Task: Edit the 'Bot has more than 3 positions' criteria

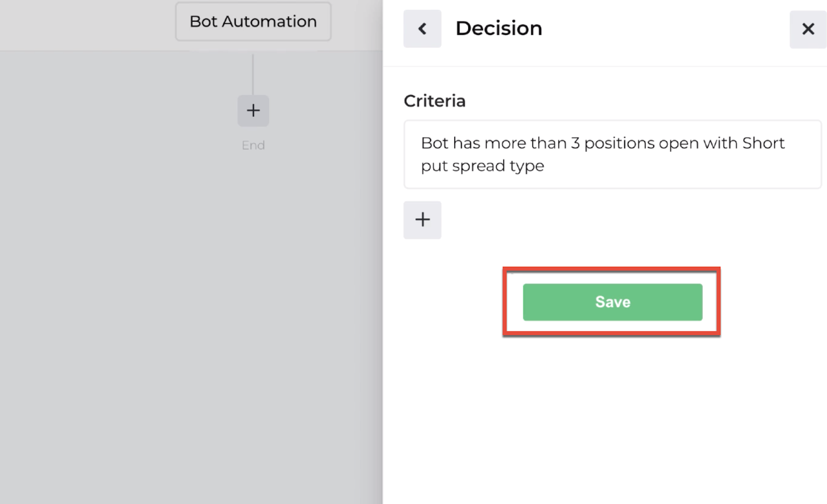Action: coord(612,154)
